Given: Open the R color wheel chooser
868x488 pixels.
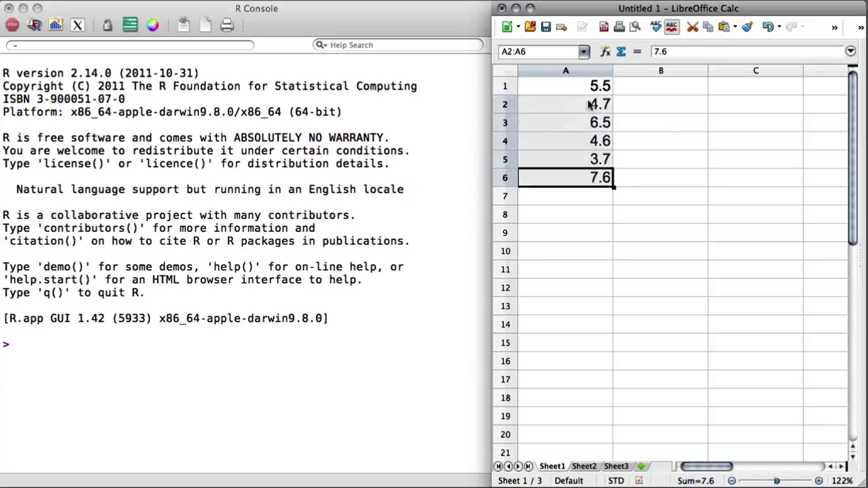Looking at the screenshot, I should click(153, 25).
